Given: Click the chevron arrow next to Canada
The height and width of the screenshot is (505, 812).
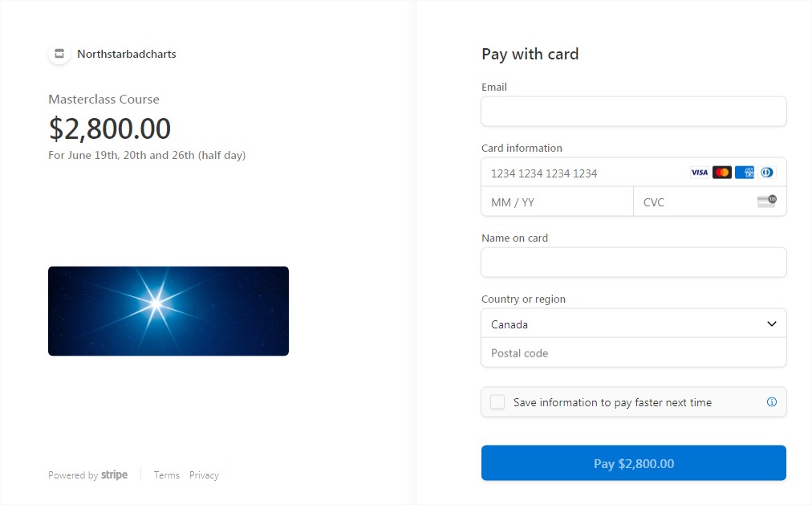Looking at the screenshot, I should pyautogui.click(x=772, y=324).
